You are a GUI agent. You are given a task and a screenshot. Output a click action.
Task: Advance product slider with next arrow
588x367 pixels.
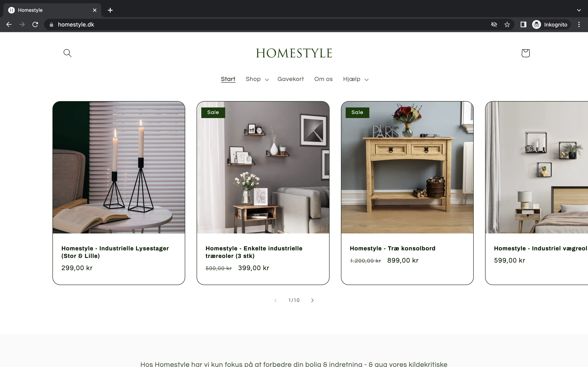[x=312, y=301]
